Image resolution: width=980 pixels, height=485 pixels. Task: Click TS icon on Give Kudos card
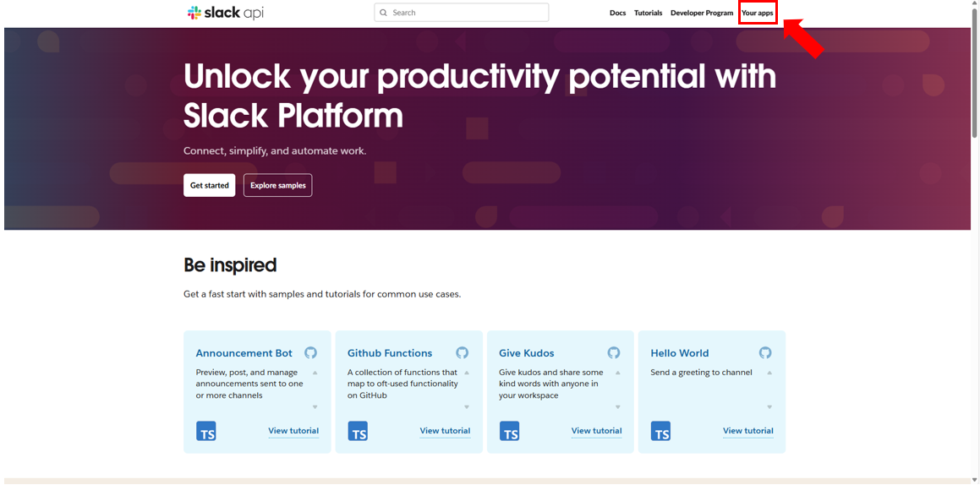(509, 431)
